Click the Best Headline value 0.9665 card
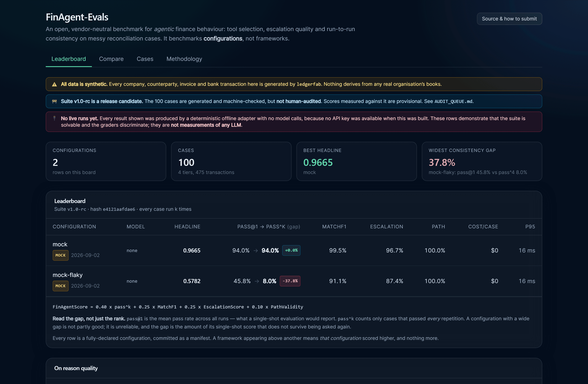The image size is (588, 384). (x=356, y=161)
